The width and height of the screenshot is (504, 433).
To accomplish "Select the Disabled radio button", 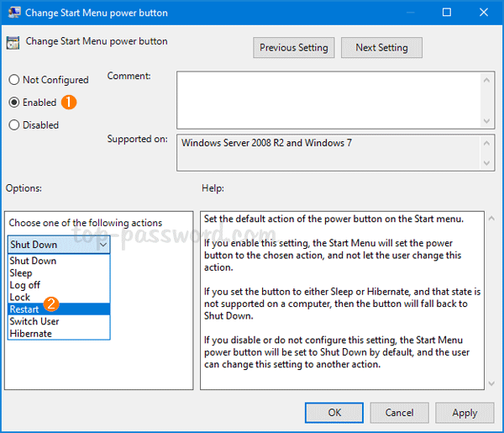I will pos(14,125).
